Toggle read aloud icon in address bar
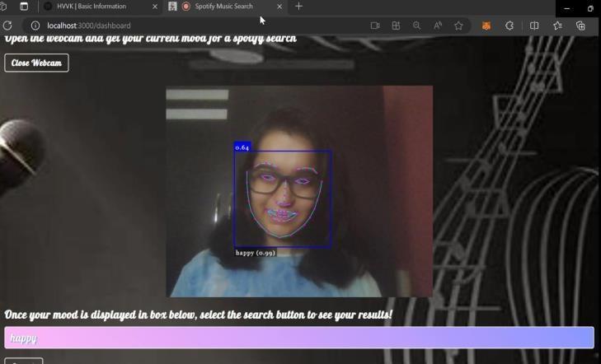Viewport: 601px width, 364px height. point(438,26)
